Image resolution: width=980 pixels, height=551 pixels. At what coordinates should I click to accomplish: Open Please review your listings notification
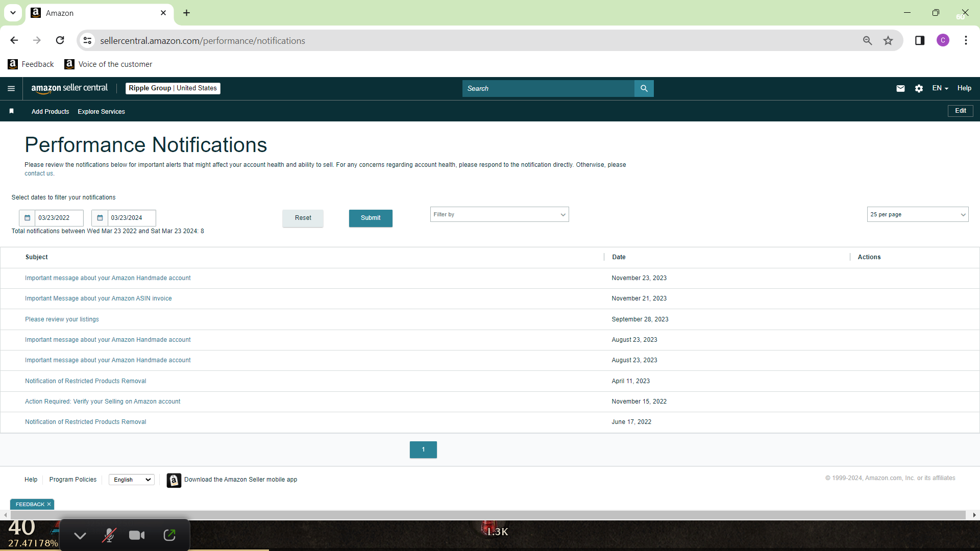[x=62, y=319]
